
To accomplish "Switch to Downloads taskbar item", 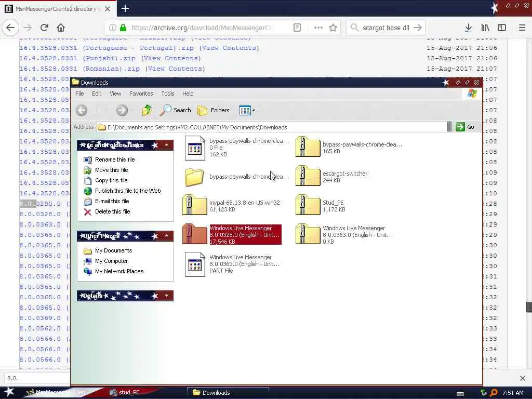I will pyautogui.click(x=228, y=393).
